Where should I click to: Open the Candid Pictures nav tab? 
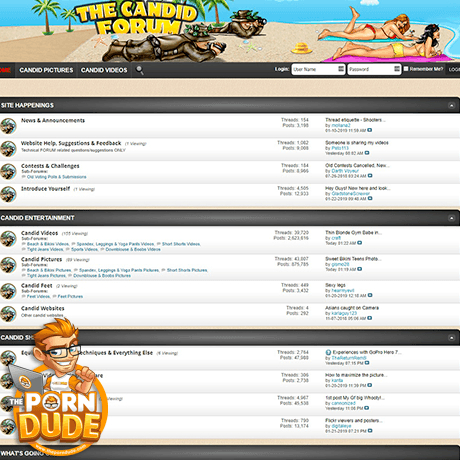point(46,70)
